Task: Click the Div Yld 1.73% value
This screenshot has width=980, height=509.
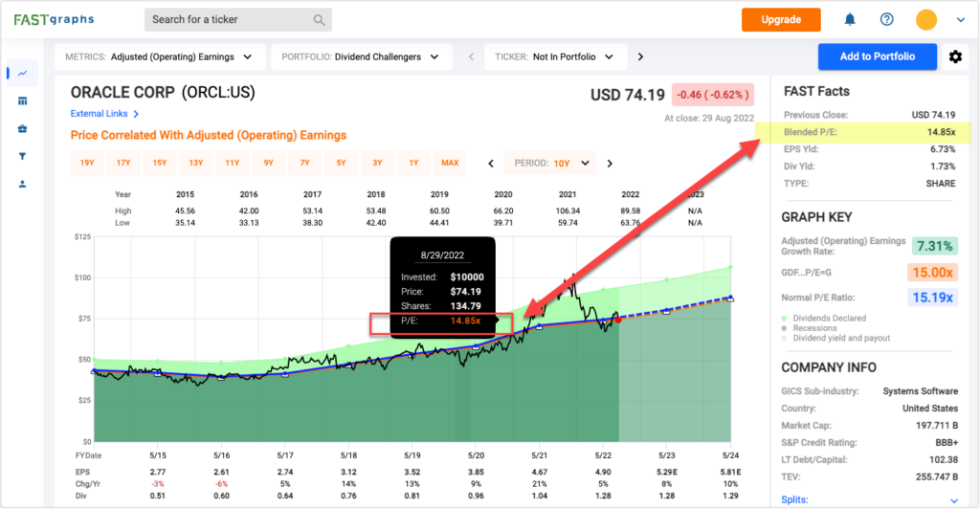Action: pos(943,166)
